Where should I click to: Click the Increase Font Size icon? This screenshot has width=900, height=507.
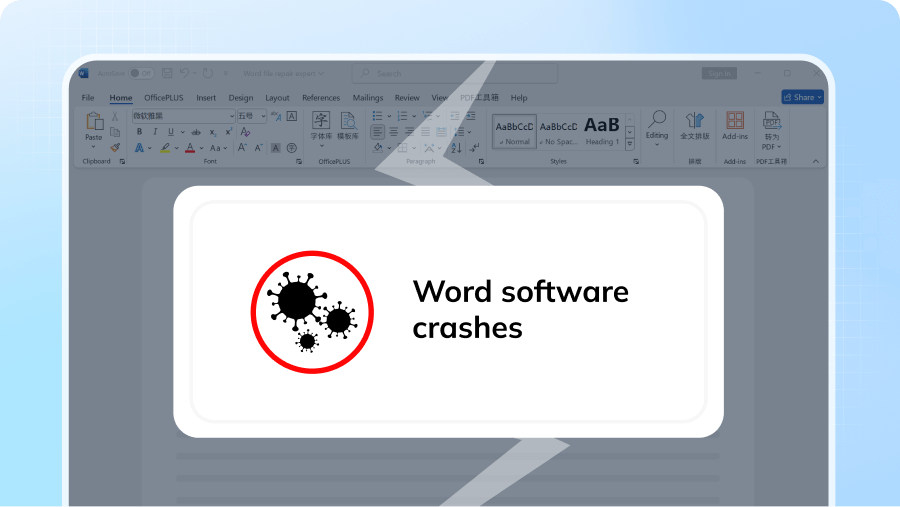(x=243, y=148)
